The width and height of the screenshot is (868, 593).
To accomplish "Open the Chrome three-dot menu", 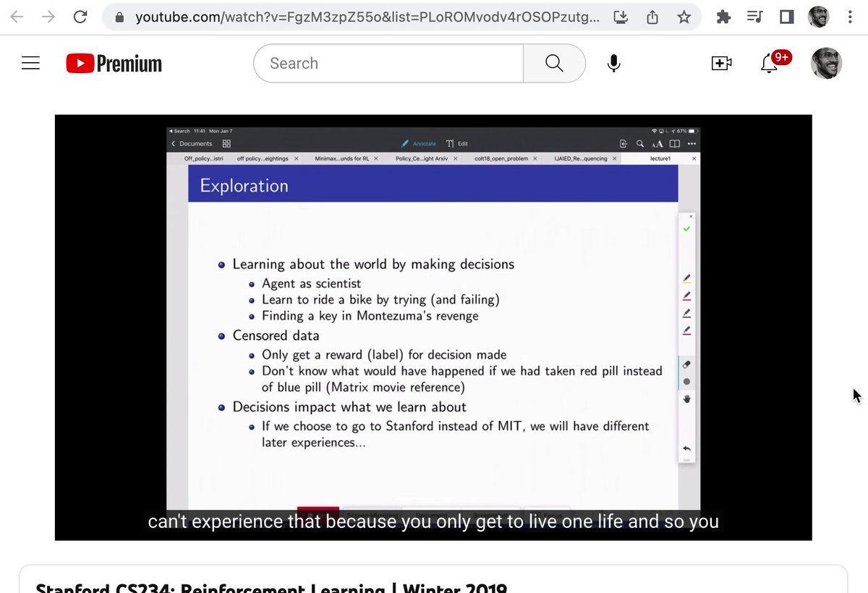I will [850, 17].
